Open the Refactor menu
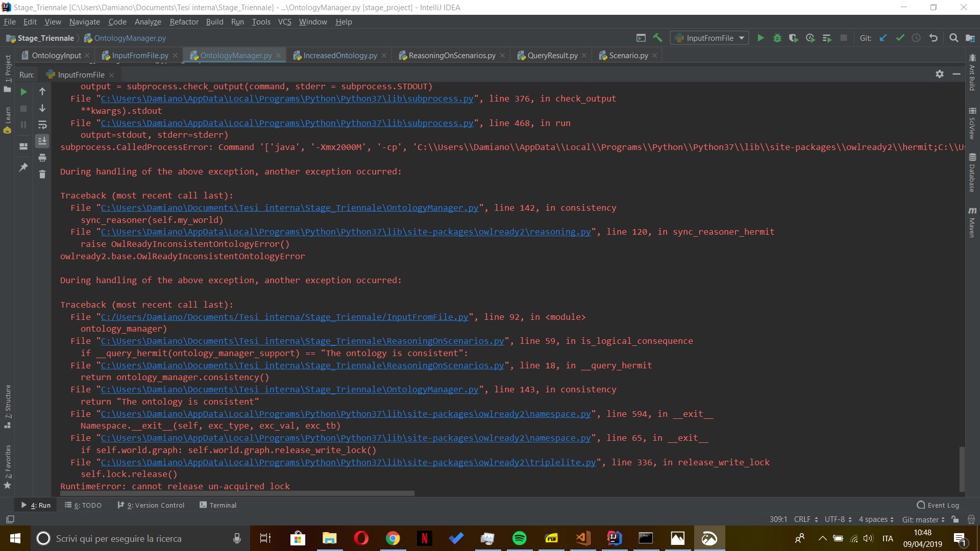This screenshot has width=980, height=551. (x=184, y=22)
